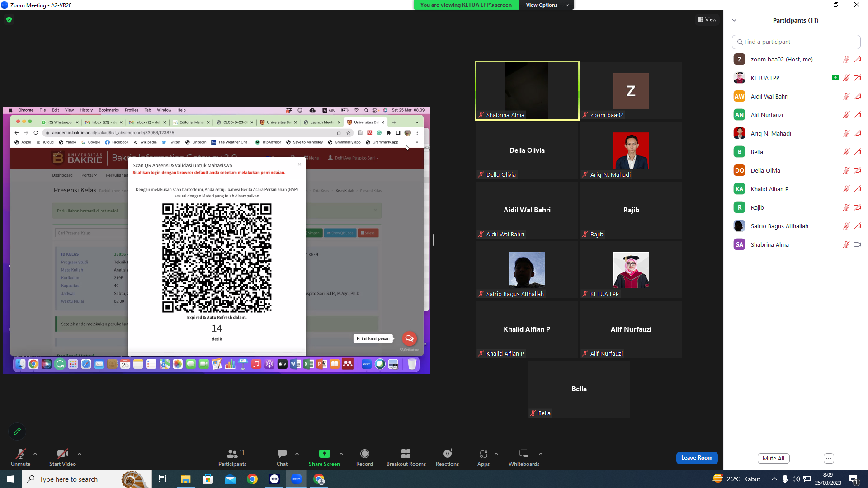
Task: Expand audio options arrow beside Unmute
Action: pos(35,454)
